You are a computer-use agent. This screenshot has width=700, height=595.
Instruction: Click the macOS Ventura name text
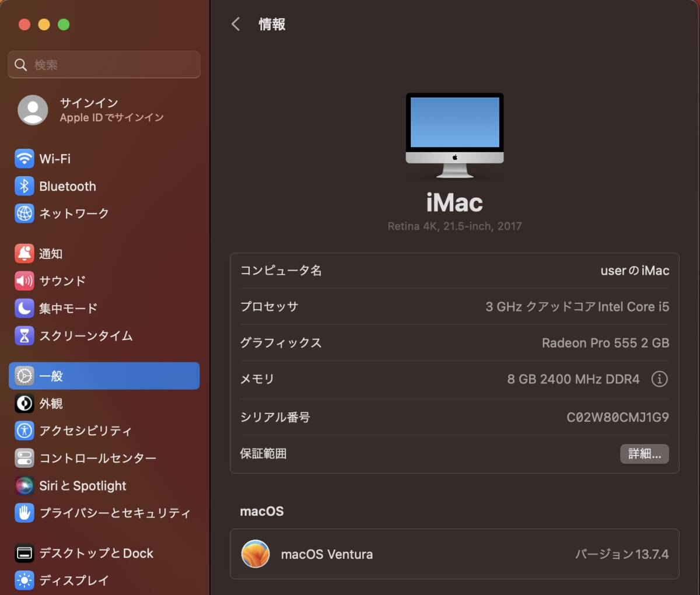[327, 554]
